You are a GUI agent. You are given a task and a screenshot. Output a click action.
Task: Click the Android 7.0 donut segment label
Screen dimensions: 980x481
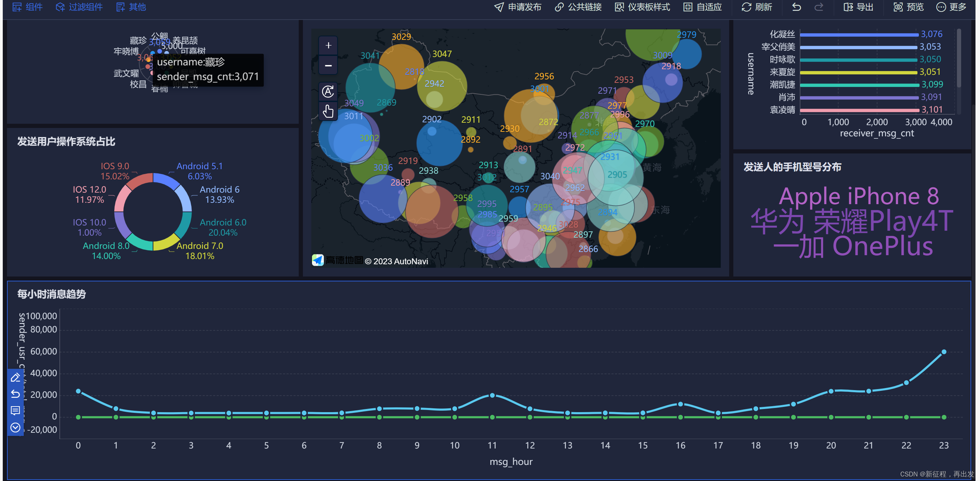click(200, 251)
